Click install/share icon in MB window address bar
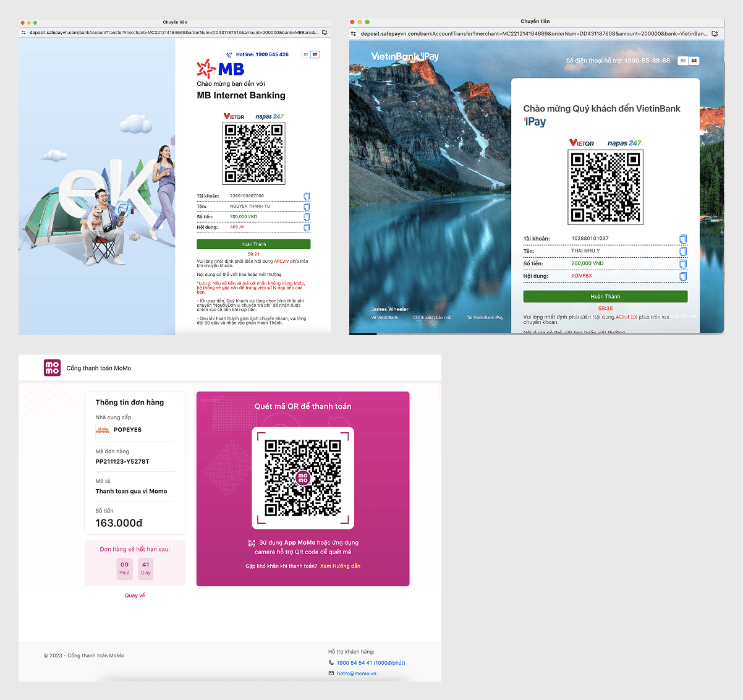The height and width of the screenshot is (700, 743). tap(325, 32)
